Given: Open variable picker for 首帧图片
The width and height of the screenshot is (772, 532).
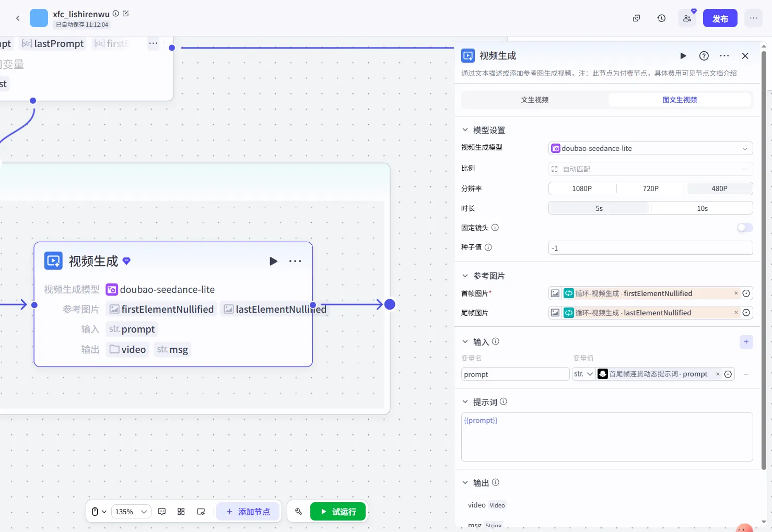Looking at the screenshot, I should pos(746,293).
